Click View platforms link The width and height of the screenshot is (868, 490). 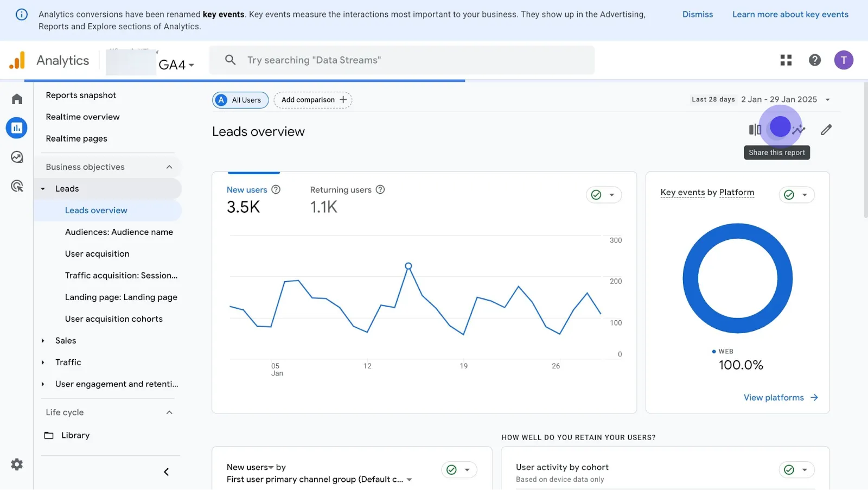[x=774, y=398]
